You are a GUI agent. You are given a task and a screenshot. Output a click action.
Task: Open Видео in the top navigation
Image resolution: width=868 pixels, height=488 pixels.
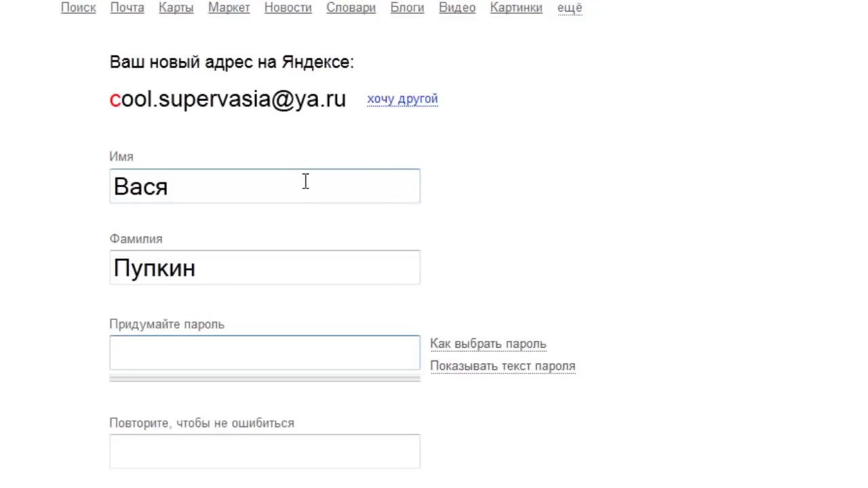pos(457,7)
